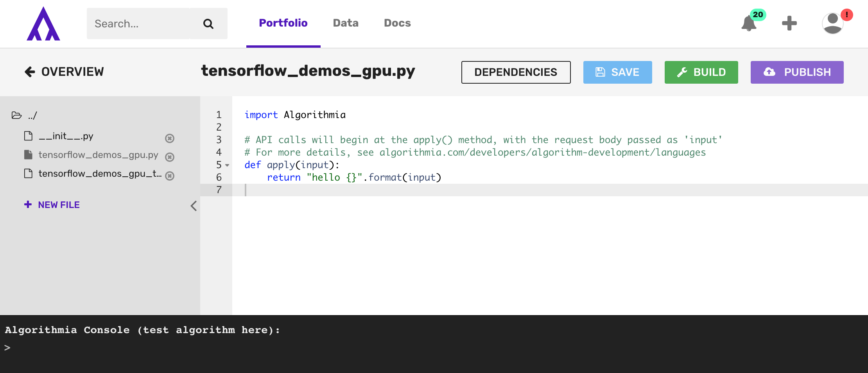Click line number 1 in gutter
Screen dimensions: 868x373
[219, 115]
